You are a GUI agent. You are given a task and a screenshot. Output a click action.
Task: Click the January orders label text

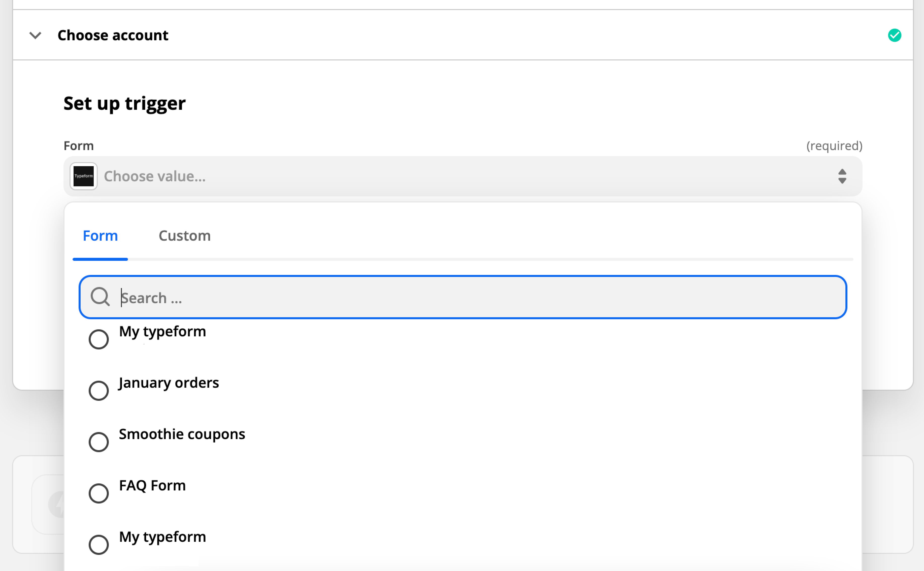169,383
